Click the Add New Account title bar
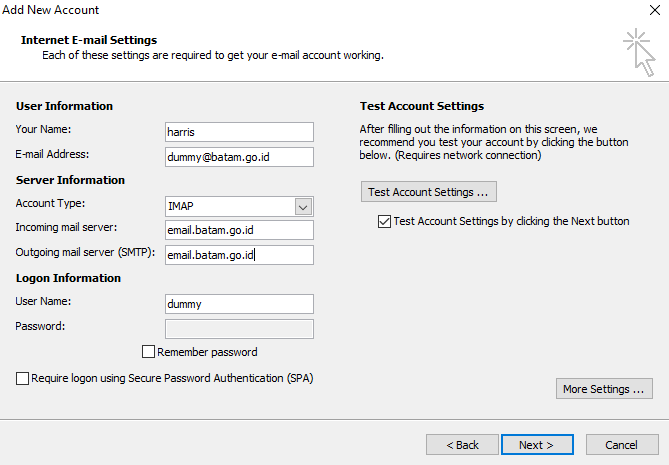 300,10
